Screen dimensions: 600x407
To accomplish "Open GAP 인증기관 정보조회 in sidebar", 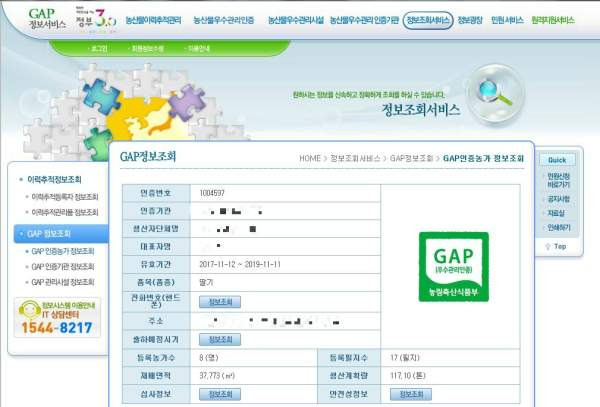I will [x=63, y=267].
